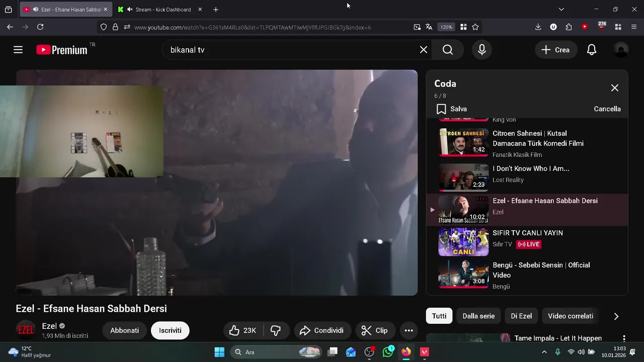
Task: Reset the 120% zoom level indicator
Action: pos(446,27)
